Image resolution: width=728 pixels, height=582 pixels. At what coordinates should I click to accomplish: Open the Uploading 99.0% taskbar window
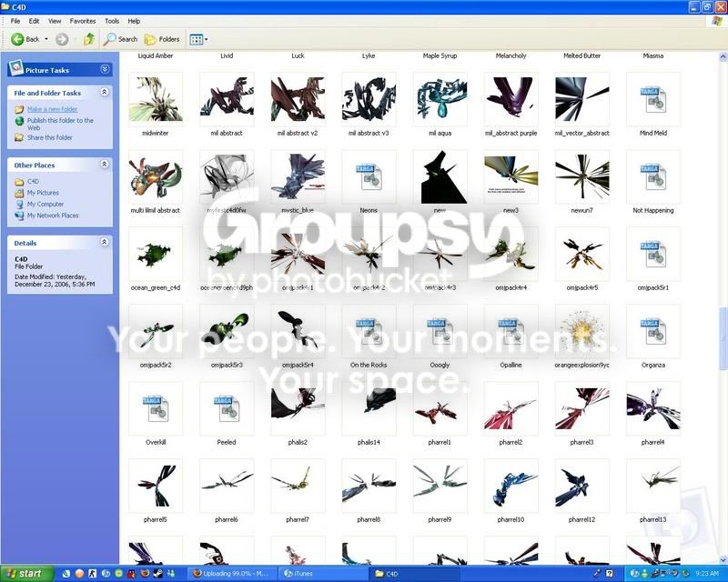click(234, 574)
